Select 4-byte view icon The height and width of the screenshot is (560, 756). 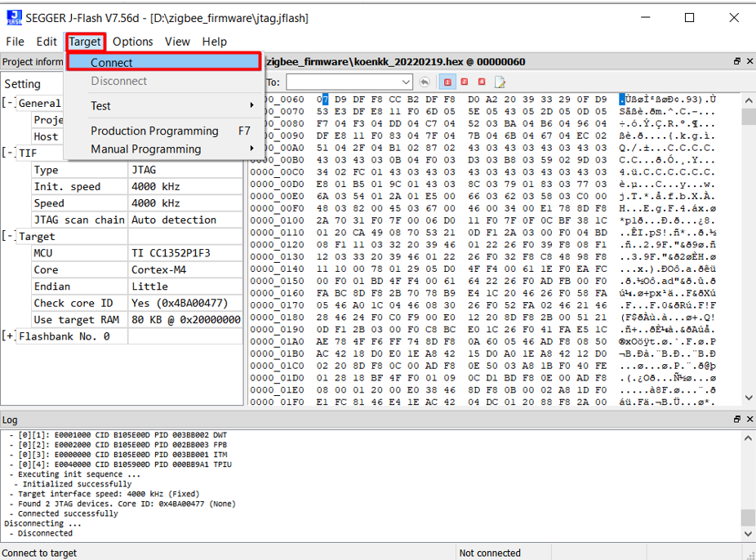pyautogui.click(x=482, y=82)
